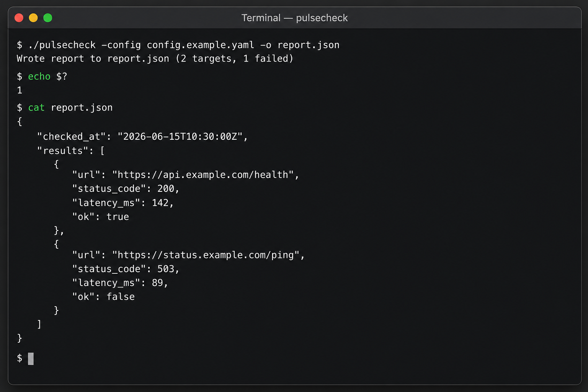The height and width of the screenshot is (392, 588).
Task: Click the title "Terminal — pulsecheck"
Action: [x=294, y=18]
